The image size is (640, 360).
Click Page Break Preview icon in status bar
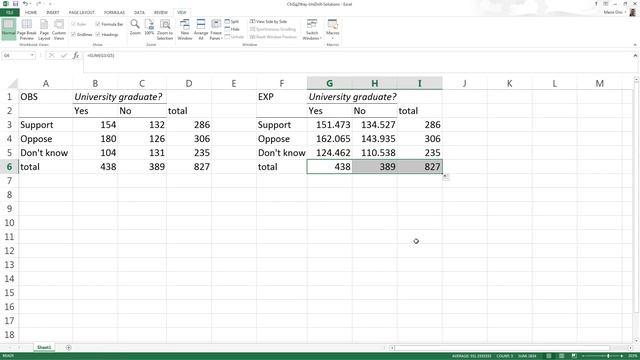[574, 356]
